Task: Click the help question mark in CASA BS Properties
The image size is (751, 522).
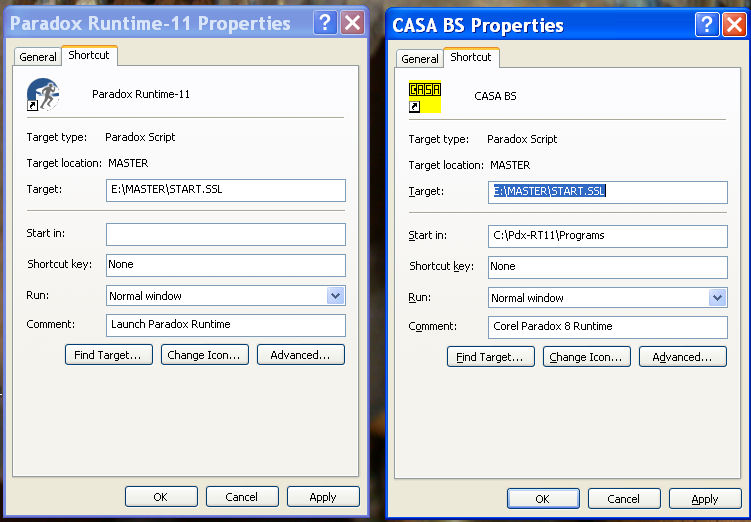Action: click(x=707, y=24)
